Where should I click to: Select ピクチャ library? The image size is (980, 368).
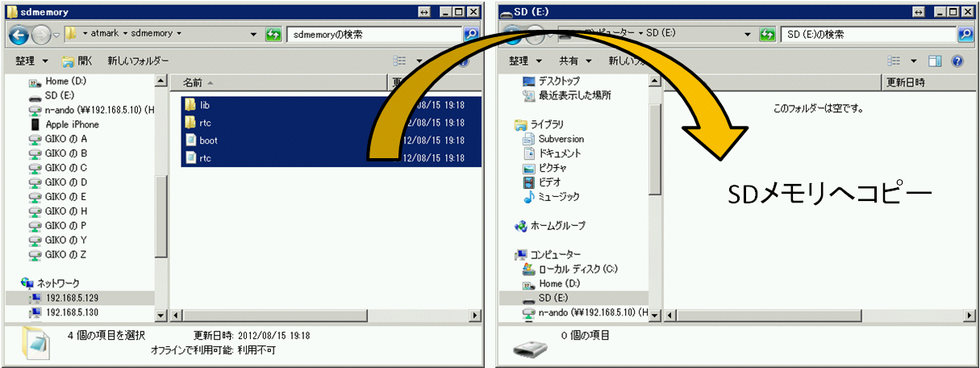point(545,168)
